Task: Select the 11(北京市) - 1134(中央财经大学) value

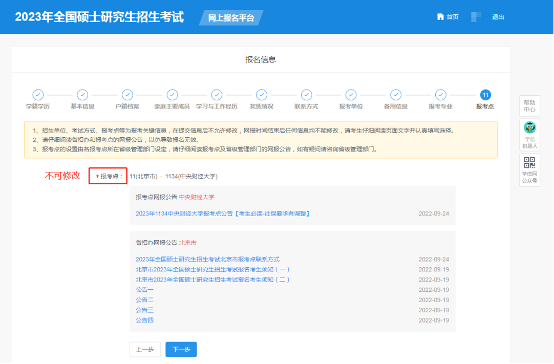Action: tap(173, 176)
